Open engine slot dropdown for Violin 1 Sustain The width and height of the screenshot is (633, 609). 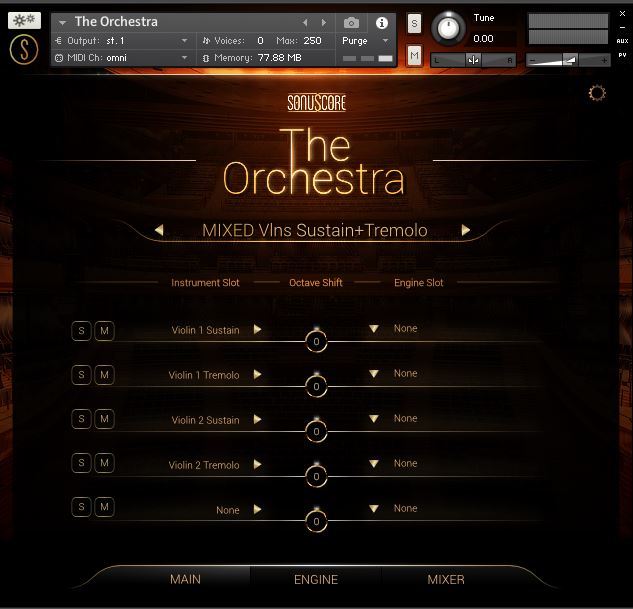(x=374, y=329)
